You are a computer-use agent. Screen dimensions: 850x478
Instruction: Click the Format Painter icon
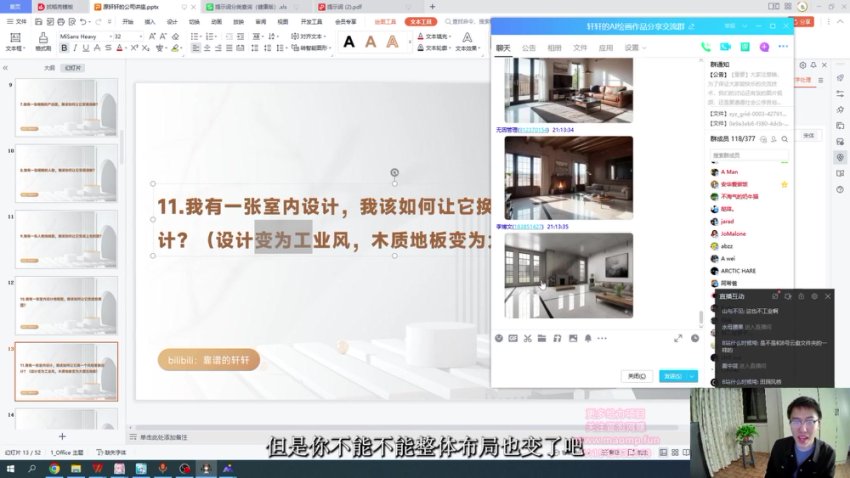point(43,41)
